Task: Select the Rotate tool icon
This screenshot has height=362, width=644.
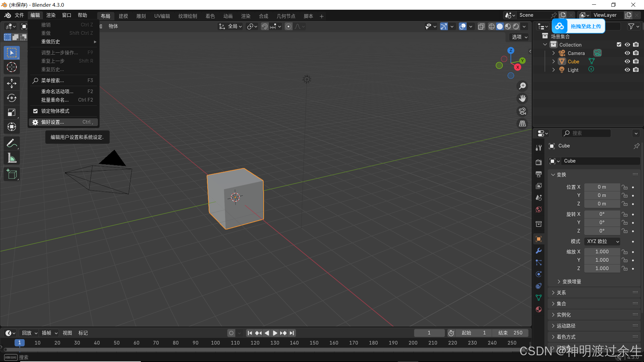Action: coord(12,98)
